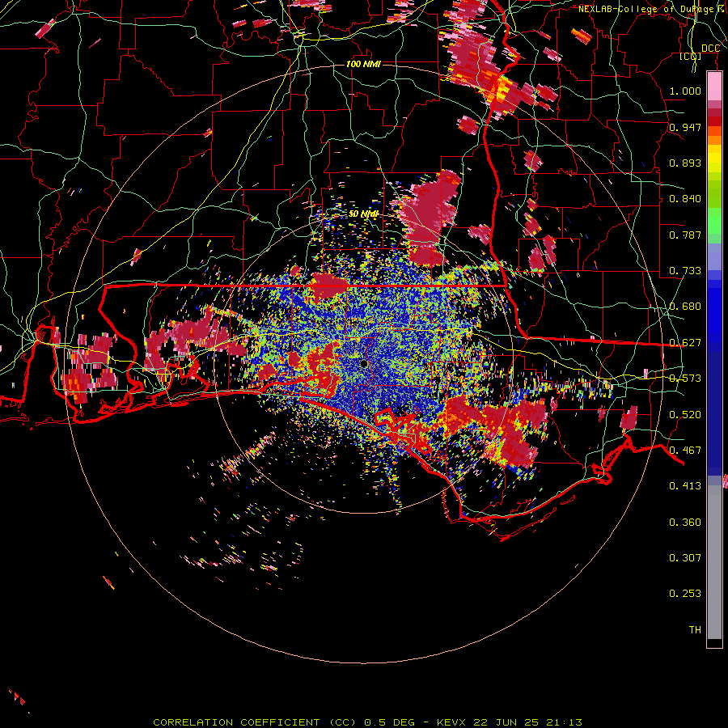Click the 0.733 legend value
Image resolution: width=728 pixels, height=728 pixels.
point(685,271)
